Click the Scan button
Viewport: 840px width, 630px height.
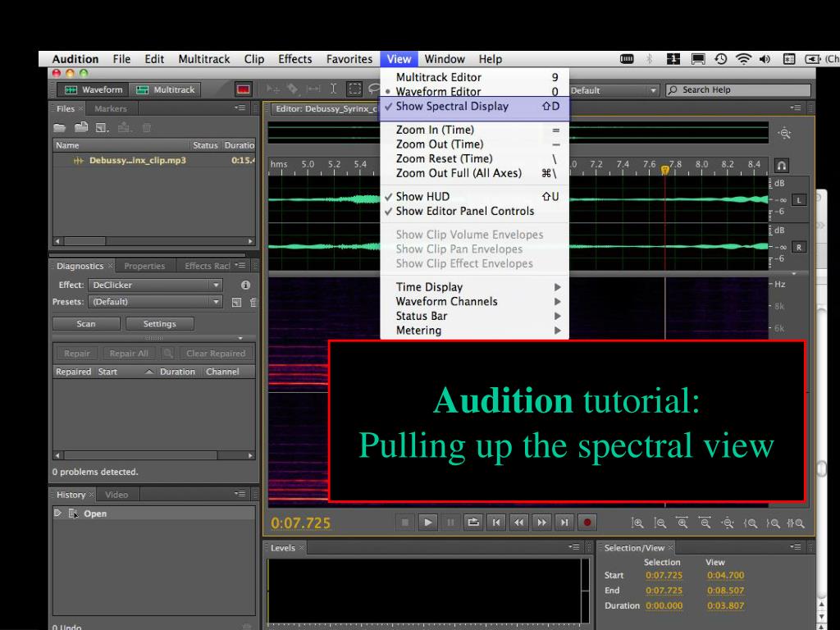pyautogui.click(x=86, y=323)
